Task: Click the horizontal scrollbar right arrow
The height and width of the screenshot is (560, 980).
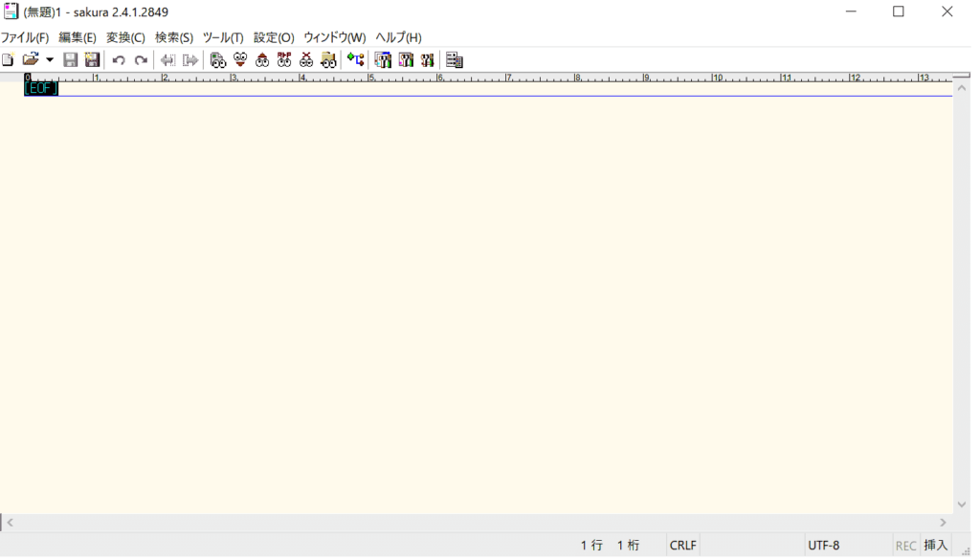Action: [943, 523]
